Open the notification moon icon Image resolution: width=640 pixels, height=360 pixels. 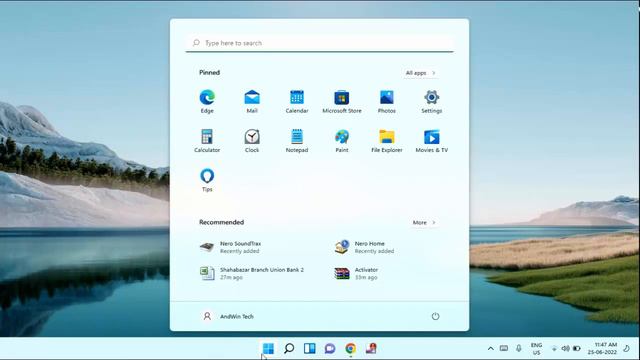tap(627, 348)
